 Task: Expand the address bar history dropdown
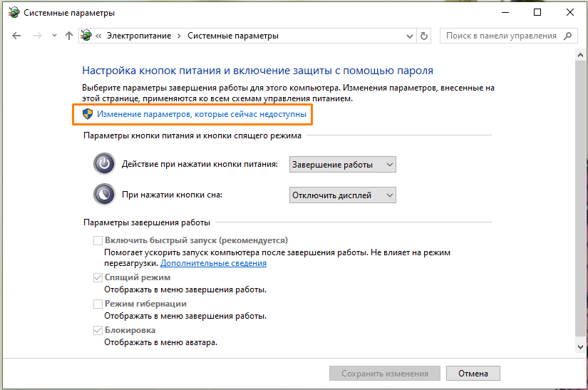(x=408, y=36)
